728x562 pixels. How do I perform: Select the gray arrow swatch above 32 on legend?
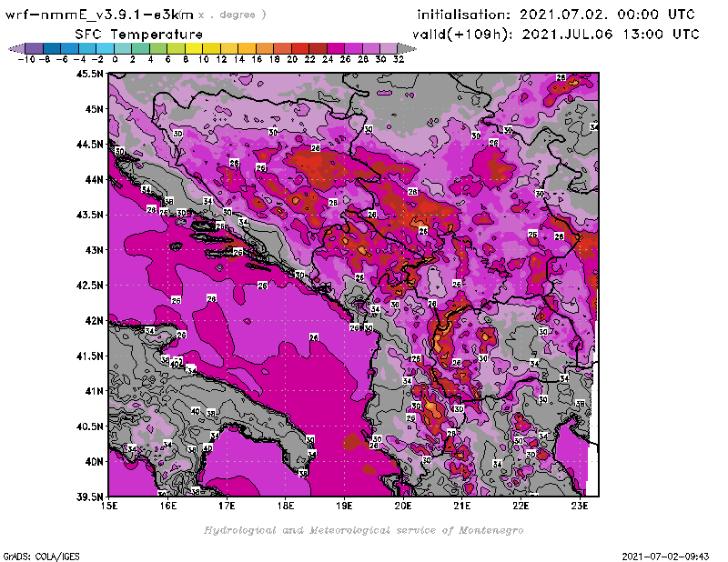point(406,48)
